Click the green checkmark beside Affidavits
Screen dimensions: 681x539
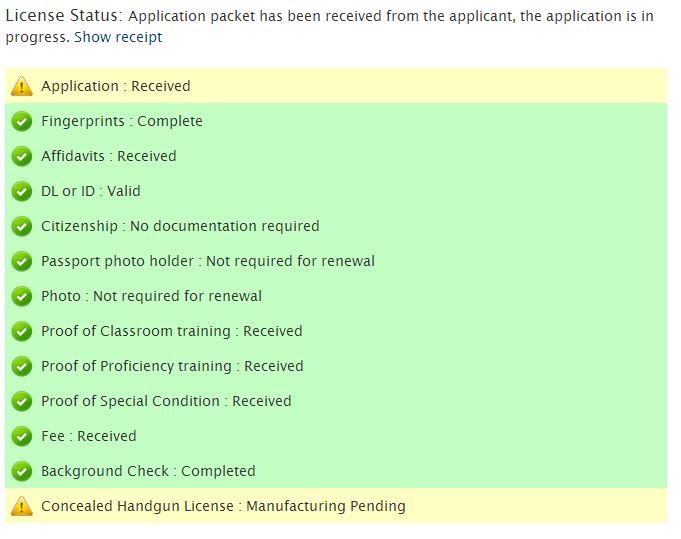22,156
